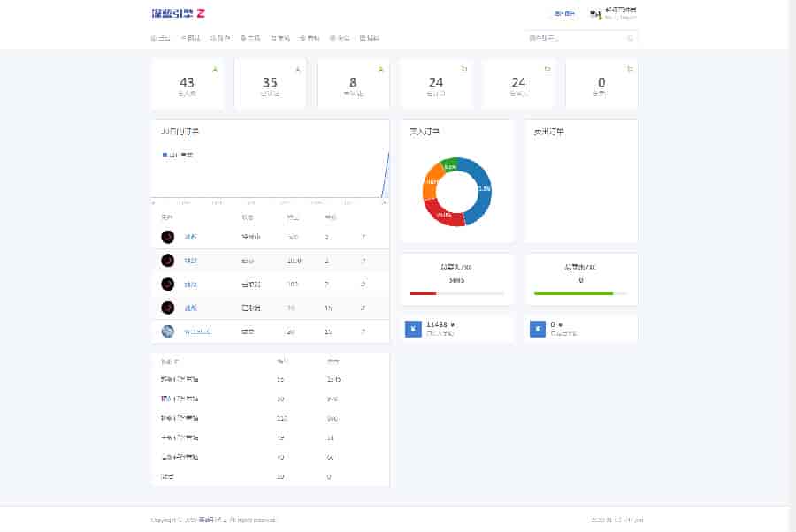Click the green progress bar in right card

point(574,293)
